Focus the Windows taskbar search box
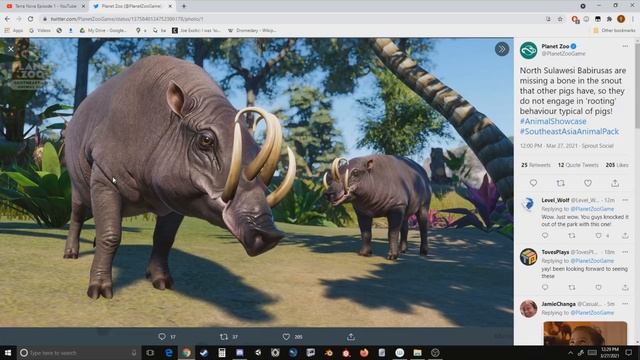This screenshot has width=640, height=360. (78, 353)
